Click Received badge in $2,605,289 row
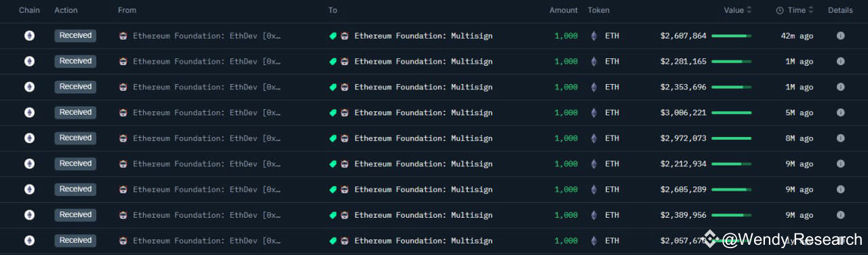868x255 pixels. point(75,189)
